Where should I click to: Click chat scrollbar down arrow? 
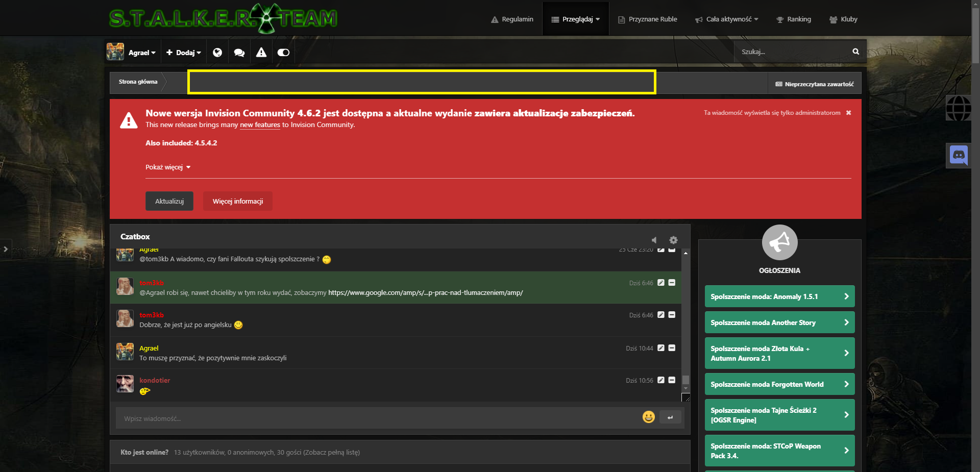685,388
